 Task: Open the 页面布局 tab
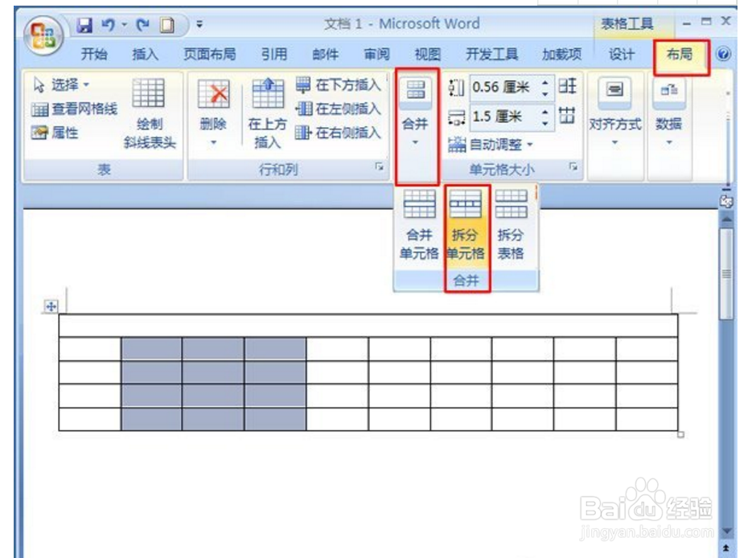(x=210, y=54)
